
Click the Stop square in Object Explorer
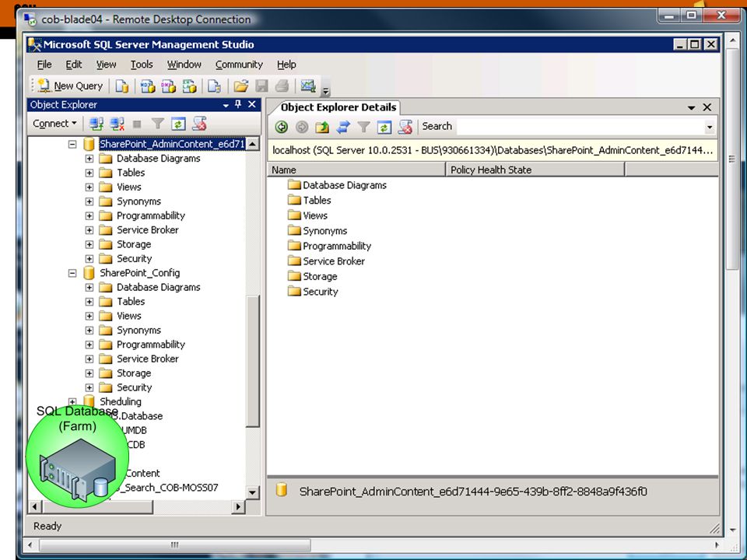[137, 124]
